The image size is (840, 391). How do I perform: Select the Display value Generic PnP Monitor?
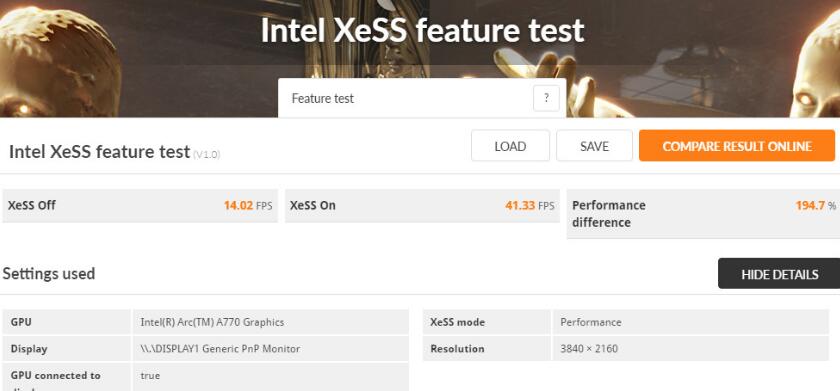[x=220, y=349]
